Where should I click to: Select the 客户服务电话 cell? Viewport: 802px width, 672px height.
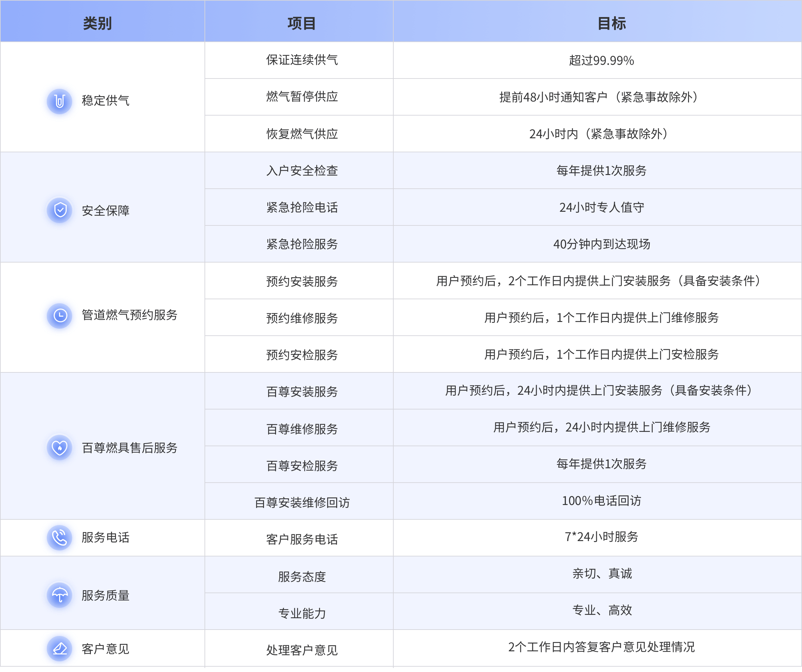tap(299, 538)
